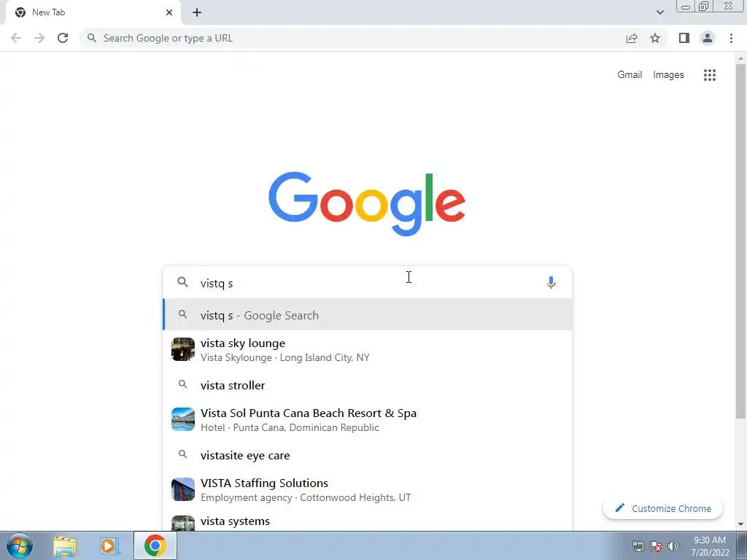Open the Images link

(668, 75)
